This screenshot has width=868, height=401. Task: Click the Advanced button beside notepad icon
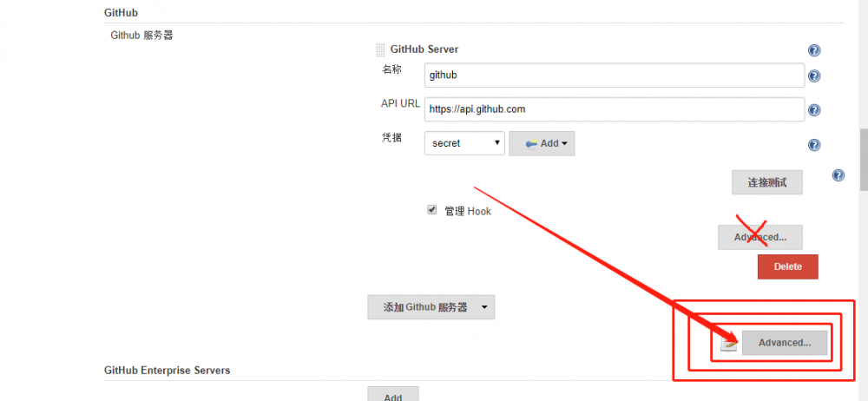(785, 343)
